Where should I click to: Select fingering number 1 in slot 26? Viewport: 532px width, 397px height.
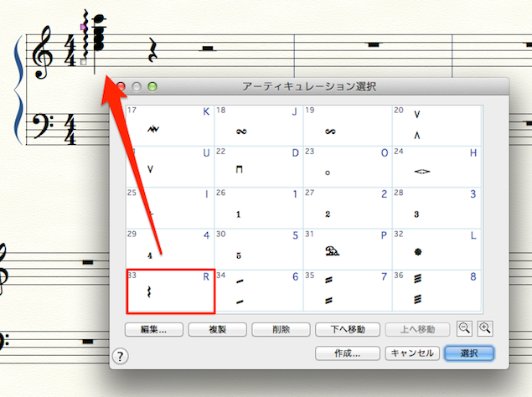[x=259, y=209]
